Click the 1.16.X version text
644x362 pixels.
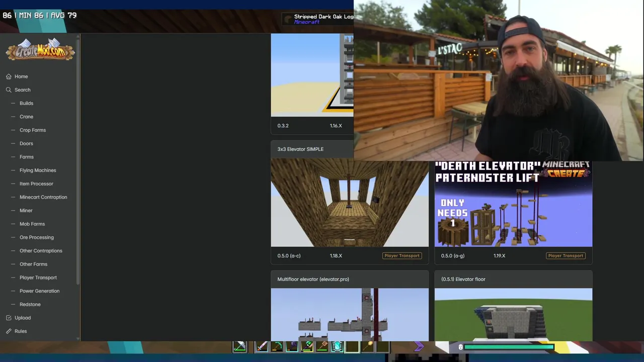[x=336, y=126]
